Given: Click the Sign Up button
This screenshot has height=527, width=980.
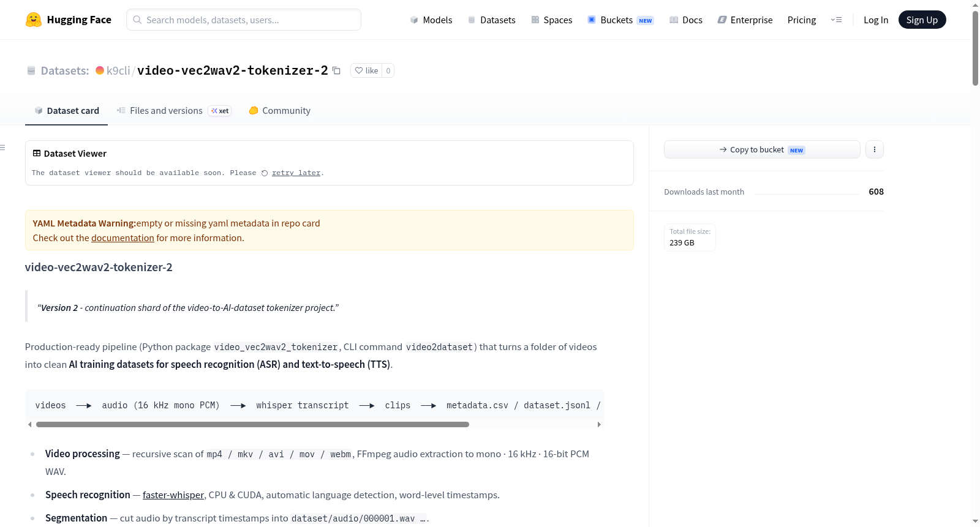Looking at the screenshot, I should tap(922, 20).
